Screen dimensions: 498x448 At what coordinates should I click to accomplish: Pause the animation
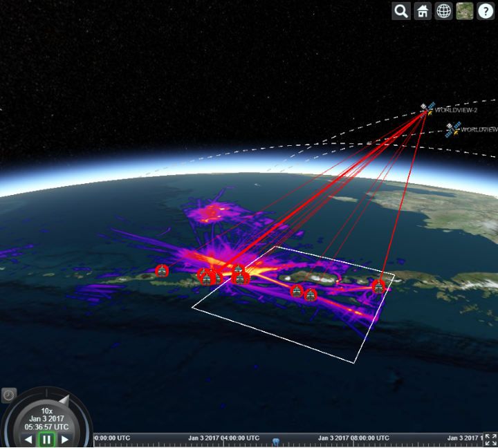pyautogui.click(x=47, y=440)
